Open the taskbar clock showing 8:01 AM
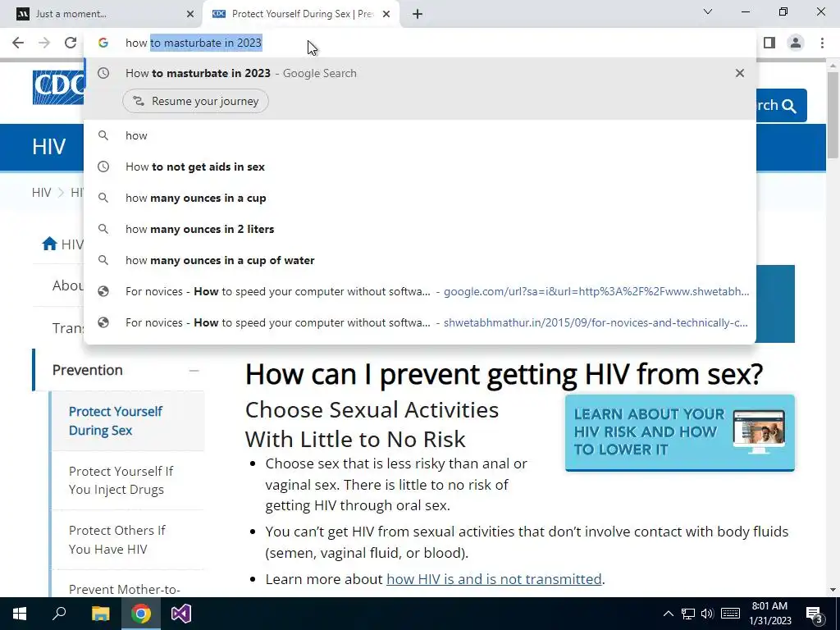This screenshot has width=840, height=630. [769, 614]
